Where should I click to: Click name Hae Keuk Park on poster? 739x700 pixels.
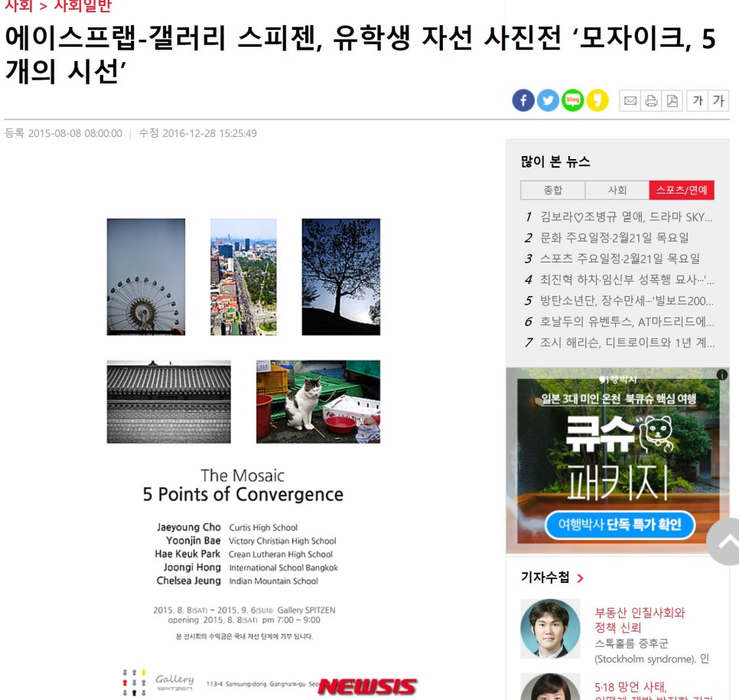pos(187,554)
